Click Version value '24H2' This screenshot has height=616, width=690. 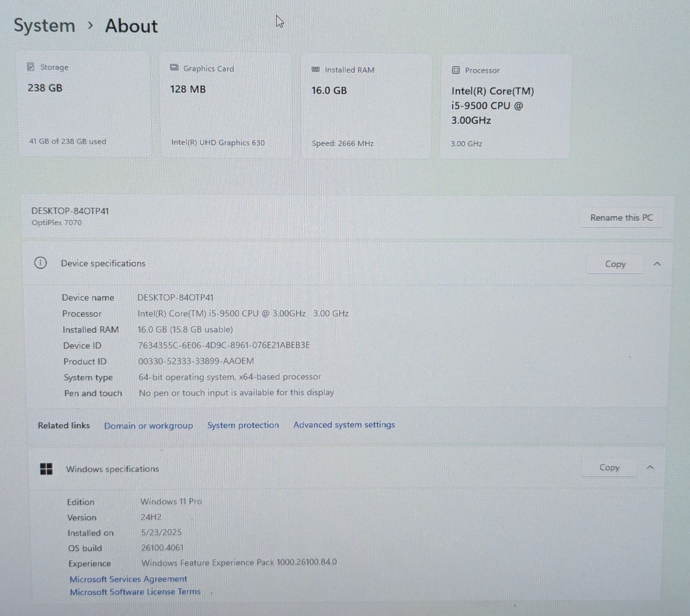[x=151, y=517]
